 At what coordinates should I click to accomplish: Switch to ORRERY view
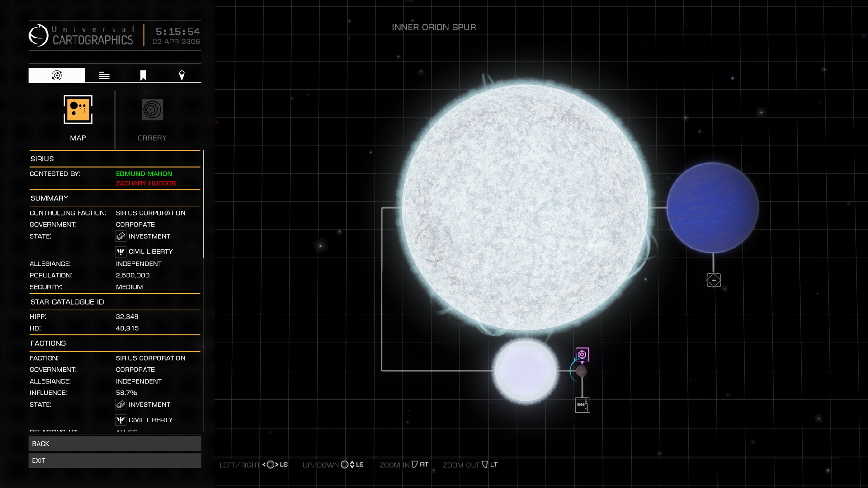click(152, 110)
